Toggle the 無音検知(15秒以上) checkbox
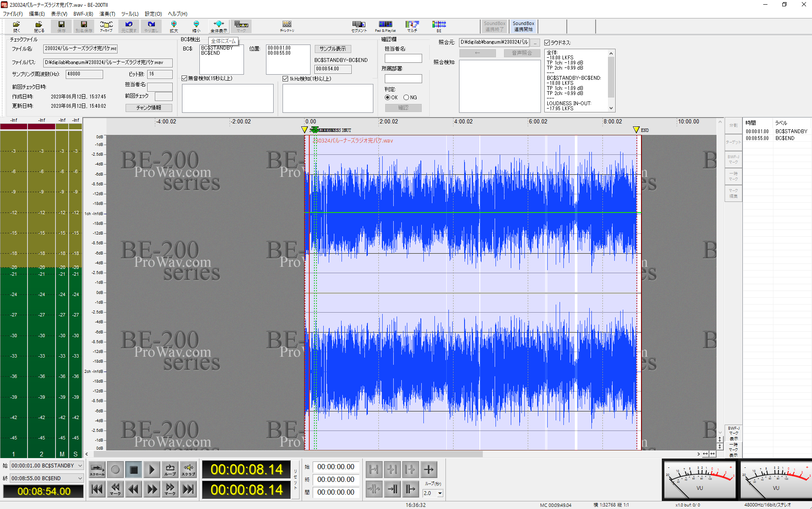812x509 pixels. [185, 78]
